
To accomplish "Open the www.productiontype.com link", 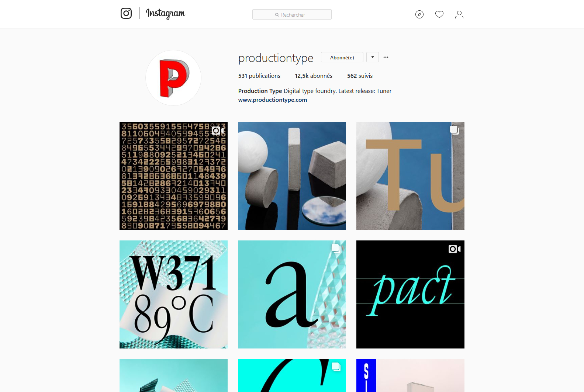I will click(x=273, y=100).
